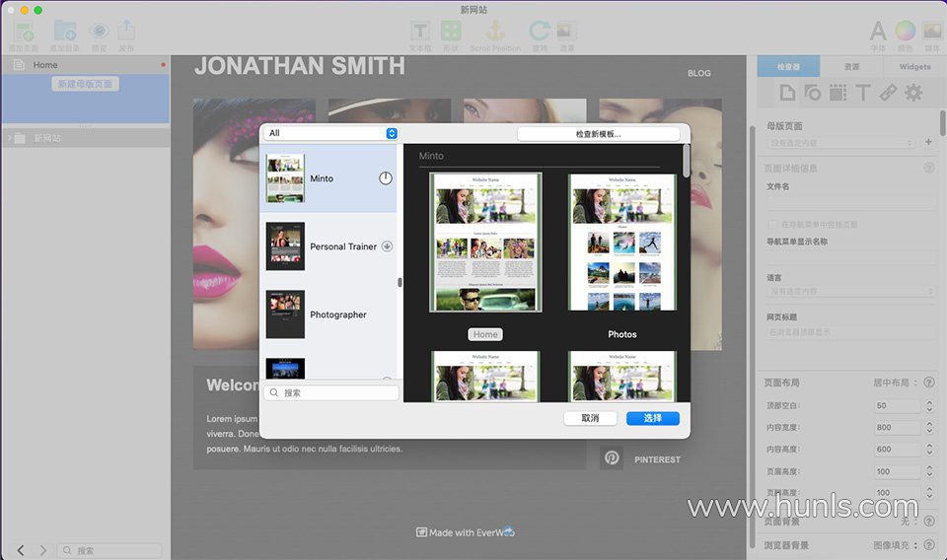Click the help icon beside 页面详细信息
This screenshot has height=560, width=947.
(929, 169)
